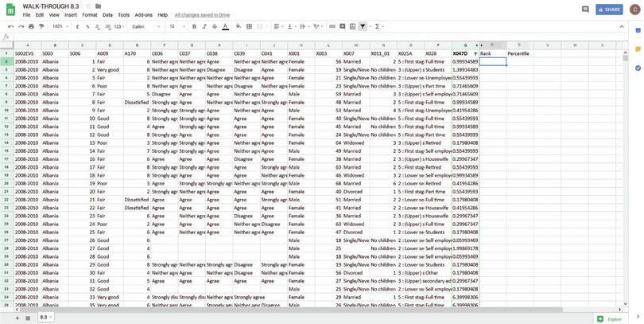The width and height of the screenshot is (644, 324).
Task: Toggle bold formatting
Action: (194, 26)
